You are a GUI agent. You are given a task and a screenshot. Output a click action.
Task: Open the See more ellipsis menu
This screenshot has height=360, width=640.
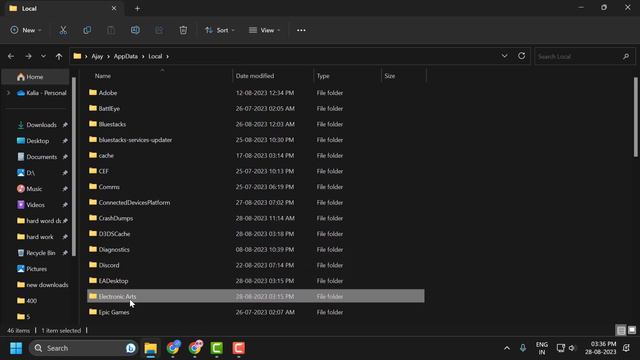pyautogui.click(x=301, y=30)
